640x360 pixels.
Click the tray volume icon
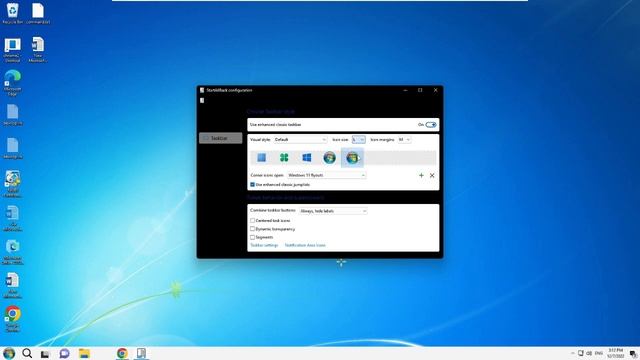coord(589,353)
